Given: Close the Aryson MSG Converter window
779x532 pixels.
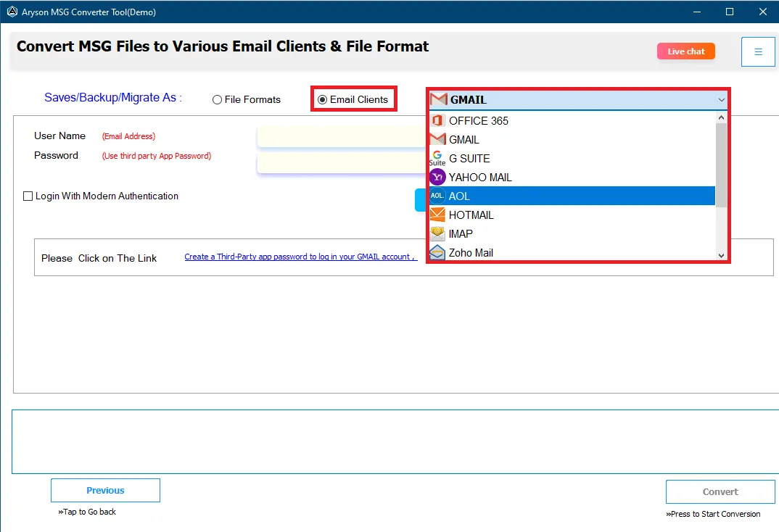Looking at the screenshot, I should click(x=762, y=12).
